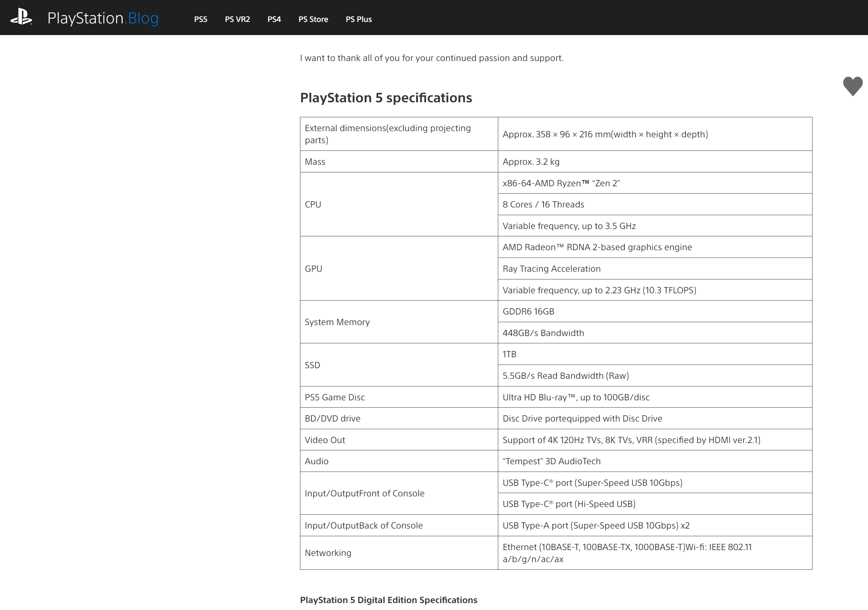Select the 'GDDR6 16GB' cell
The width and height of the screenshot is (868, 610).
point(655,312)
